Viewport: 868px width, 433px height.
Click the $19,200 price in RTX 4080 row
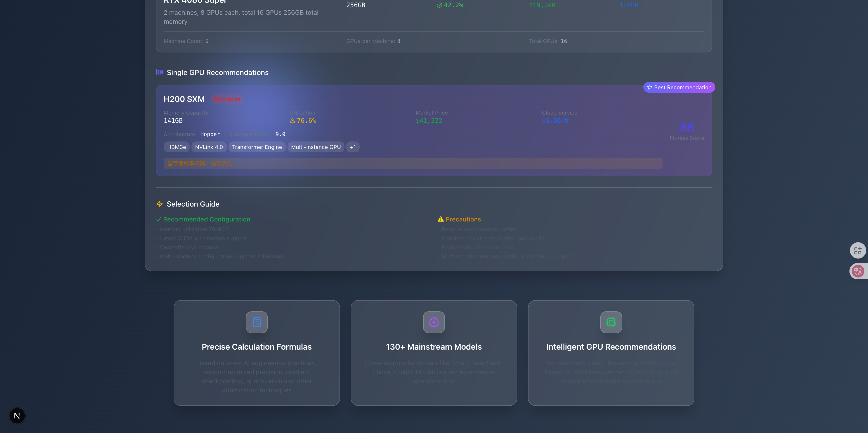point(542,5)
